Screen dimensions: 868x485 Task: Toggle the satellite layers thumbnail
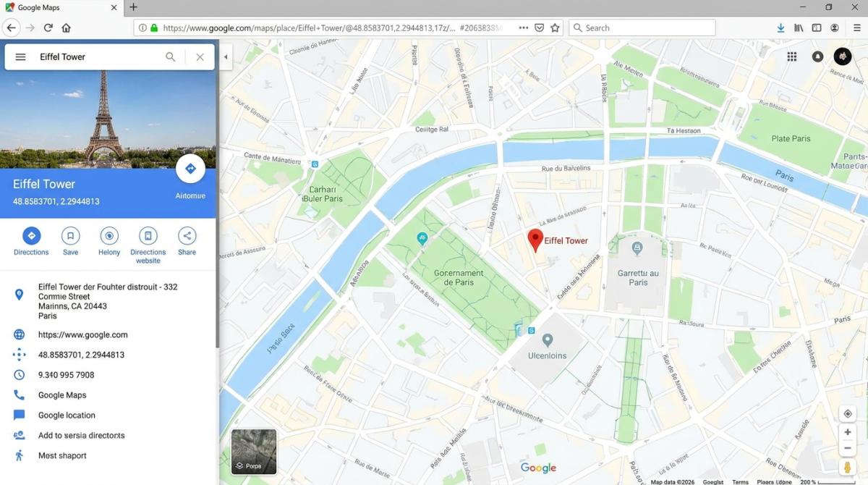254,452
